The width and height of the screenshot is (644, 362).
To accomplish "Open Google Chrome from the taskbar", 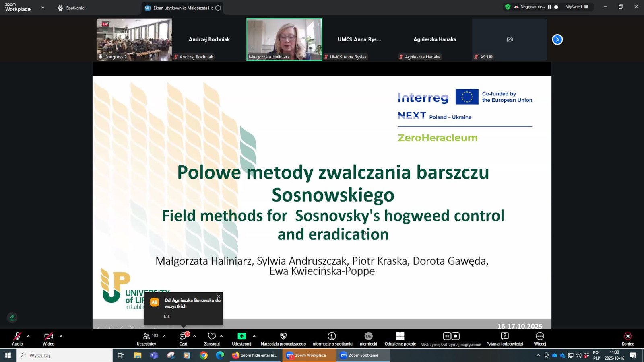I will [204, 355].
